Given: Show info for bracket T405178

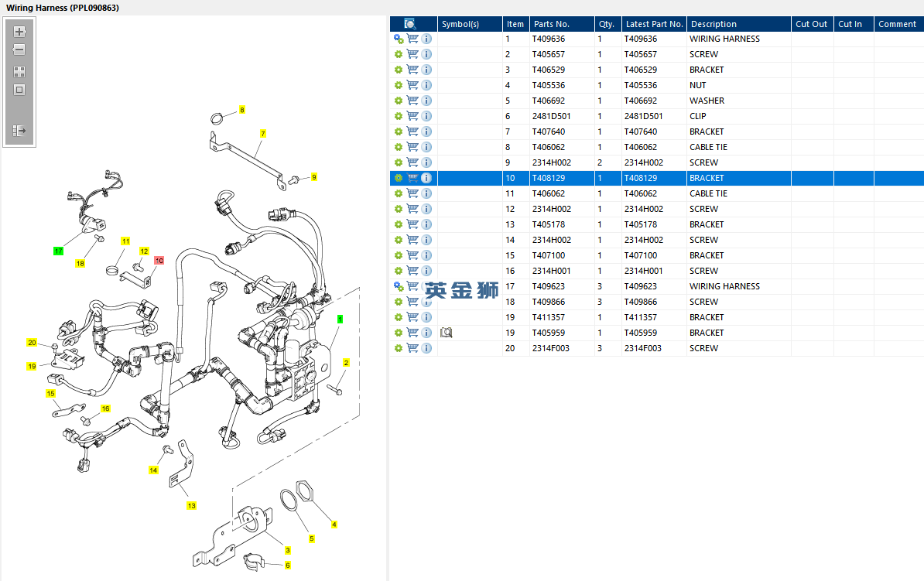Looking at the screenshot, I should click(426, 224).
